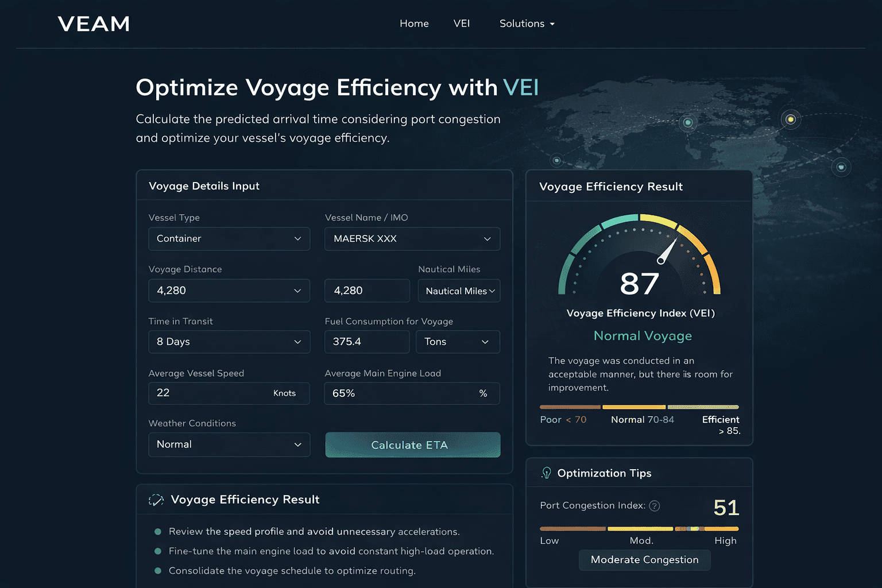882x588 pixels.
Task: Click the Moderate Congestion button
Action: pos(644,560)
